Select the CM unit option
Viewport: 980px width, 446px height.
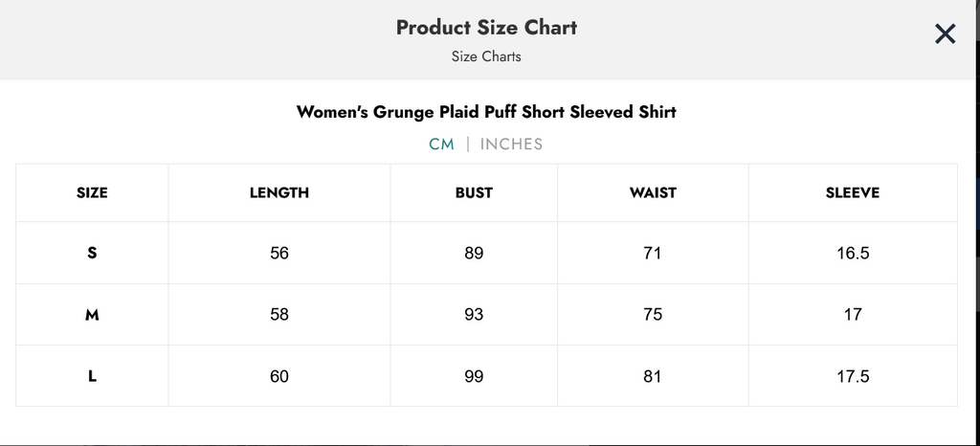(441, 145)
